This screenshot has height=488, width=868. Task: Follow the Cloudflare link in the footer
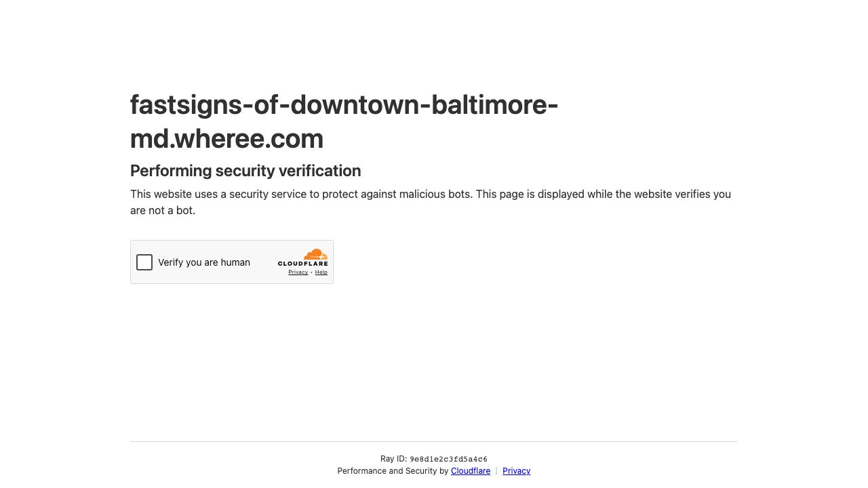click(x=470, y=471)
